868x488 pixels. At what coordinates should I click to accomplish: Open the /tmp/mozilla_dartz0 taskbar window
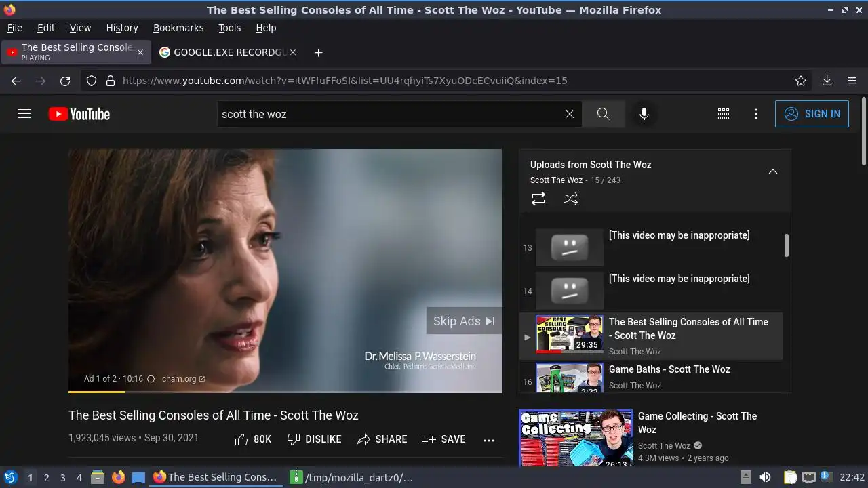pyautogui.click(x=351, y=477)
